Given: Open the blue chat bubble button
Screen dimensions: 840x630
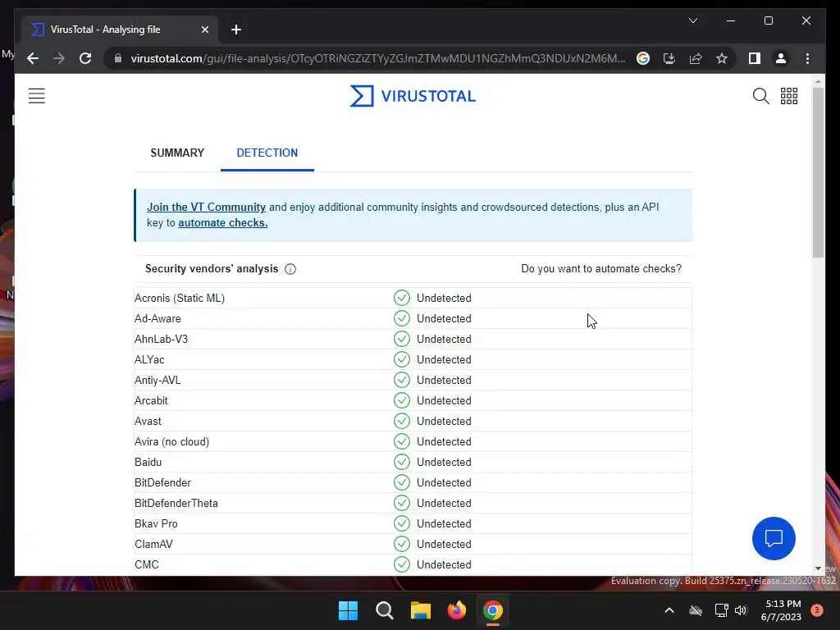Looking at the screenshot, I should [x=774, y=538].
